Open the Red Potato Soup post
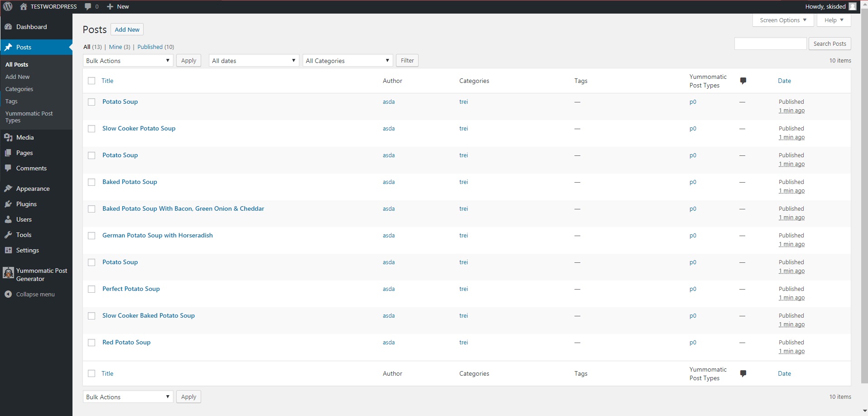 [x=126, y=342]
